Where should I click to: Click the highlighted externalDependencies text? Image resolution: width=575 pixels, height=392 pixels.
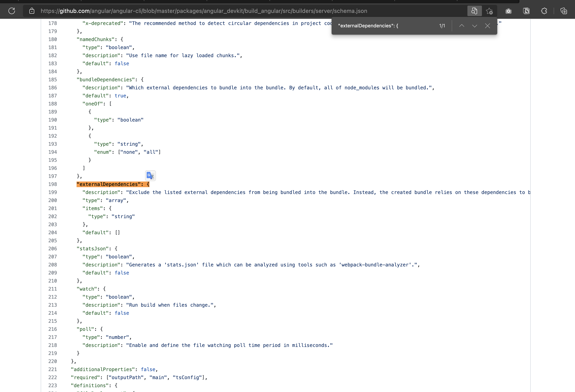(113, 184)
